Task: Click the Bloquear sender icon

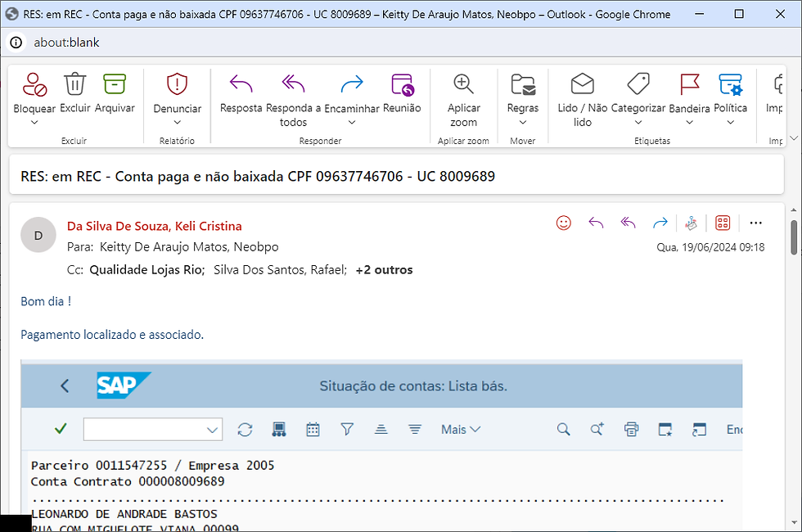Action: [x=34, y=84]
